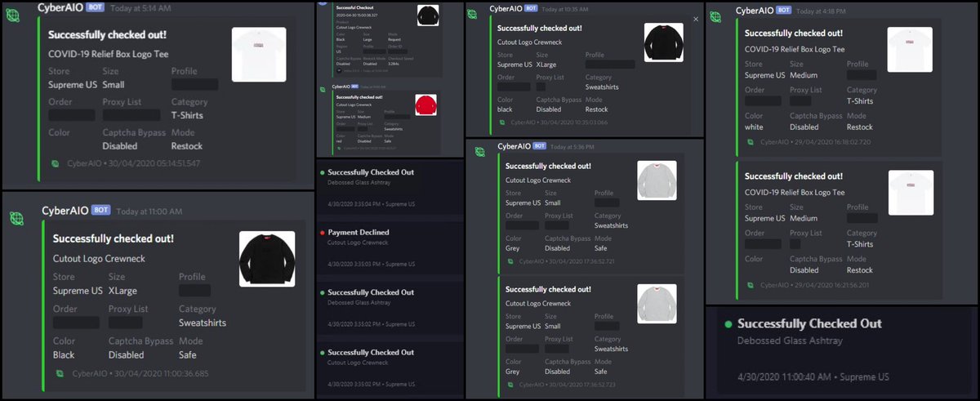
Task: Click the footer icon next to 30/04/2020 05:14:51.547
Action: pyautogui.click(x=55, y=163)
